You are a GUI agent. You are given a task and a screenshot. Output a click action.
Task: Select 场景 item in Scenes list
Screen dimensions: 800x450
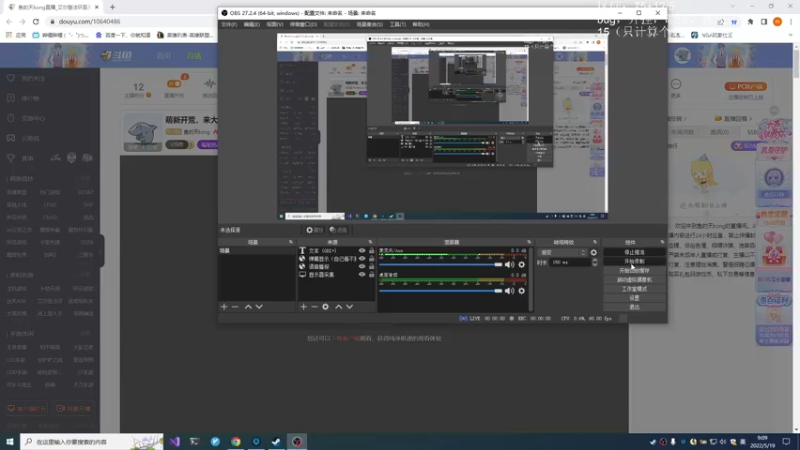[x=257, y=251]
